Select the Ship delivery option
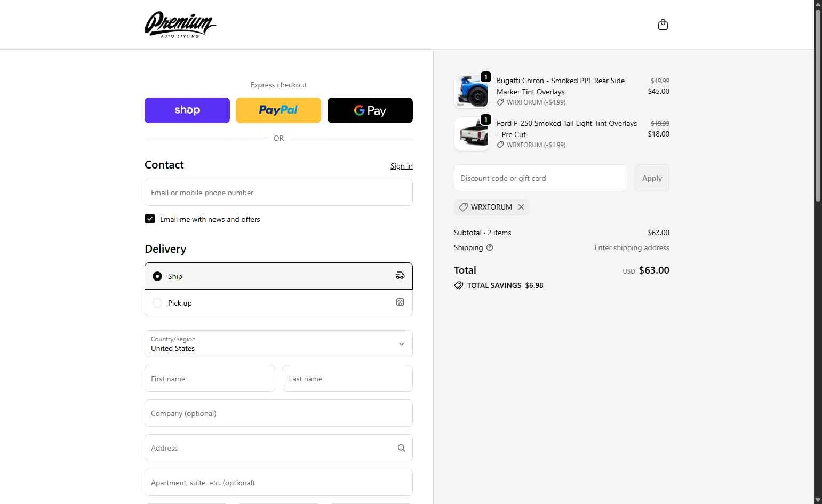822x504 pixels. (x=278, y=276)
